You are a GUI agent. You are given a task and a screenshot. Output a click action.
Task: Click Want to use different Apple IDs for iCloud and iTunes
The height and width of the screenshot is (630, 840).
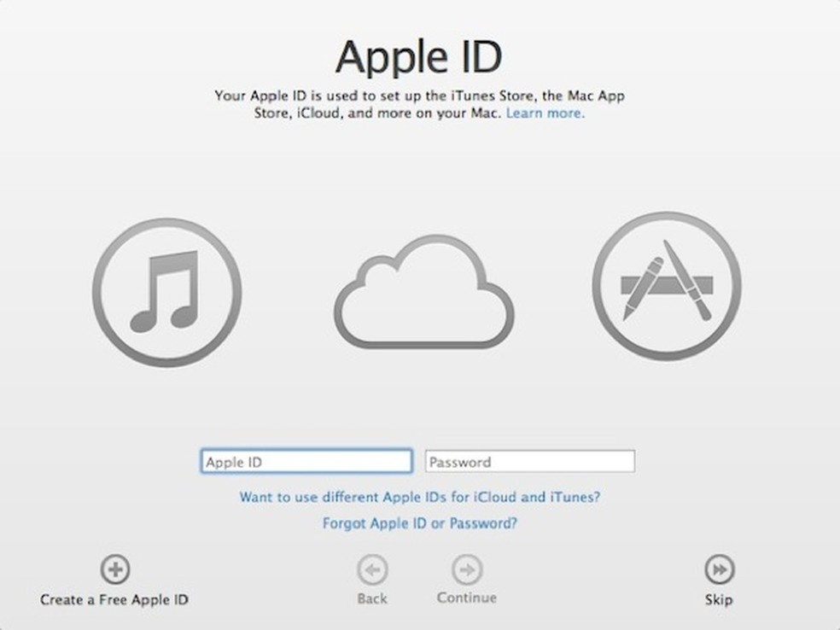[420, 497]
